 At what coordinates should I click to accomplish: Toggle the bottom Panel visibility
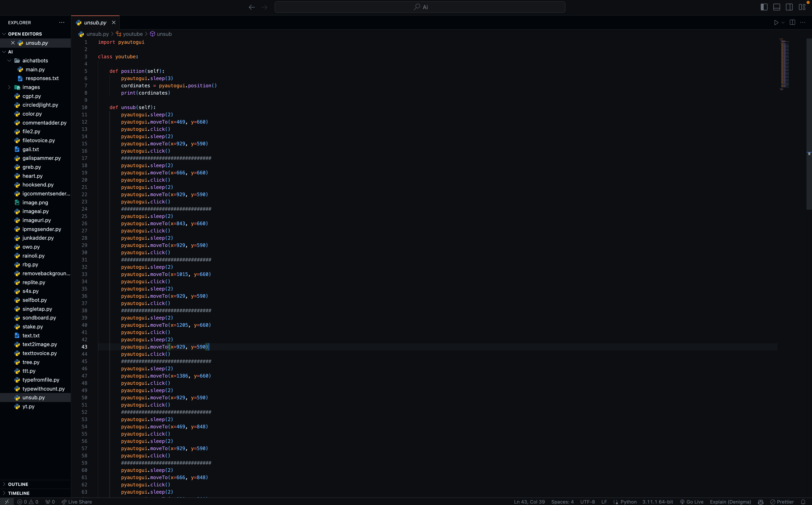[x=777, y=7]
